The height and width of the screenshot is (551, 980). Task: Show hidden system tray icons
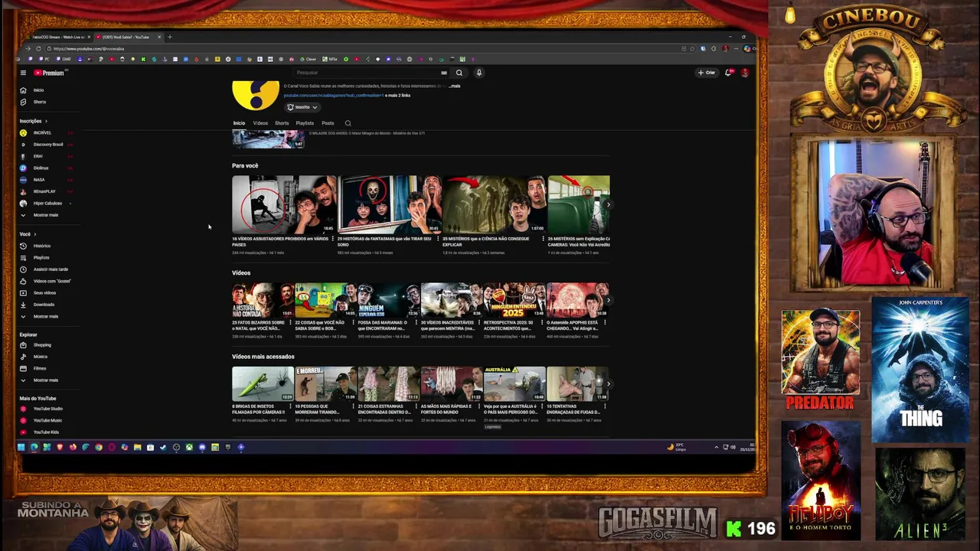tap(716, 447)
